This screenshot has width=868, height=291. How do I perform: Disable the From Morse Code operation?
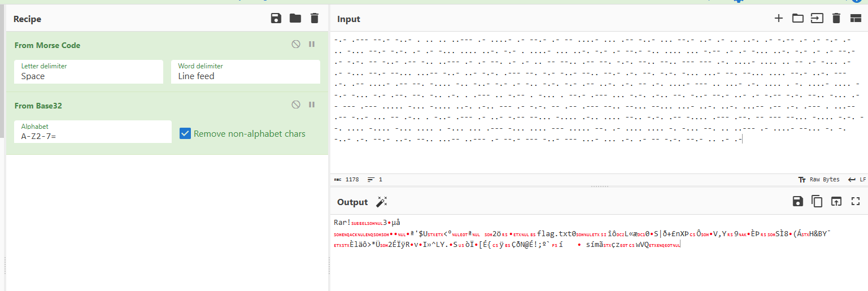pyautogui.click(x=296, y=45)
